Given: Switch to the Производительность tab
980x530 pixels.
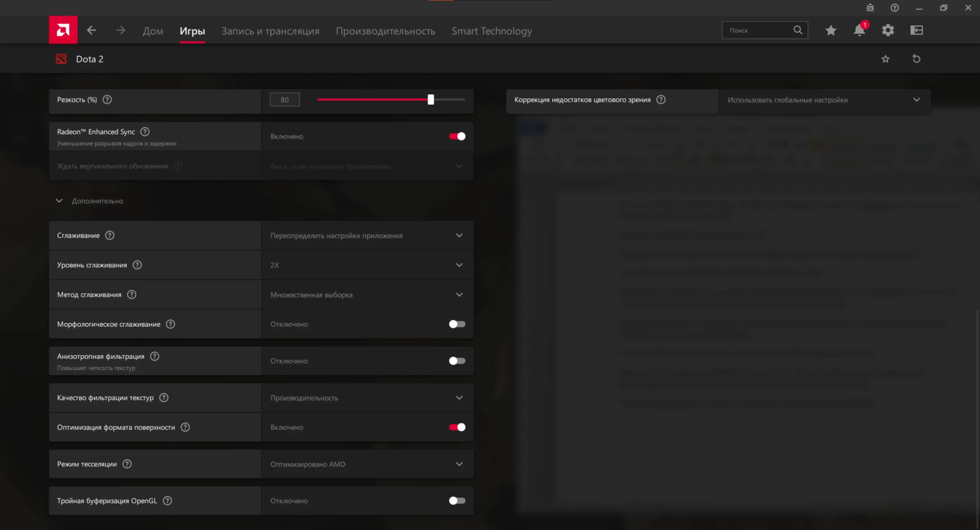Looking at the screenshot, I should tap(385, 31).
